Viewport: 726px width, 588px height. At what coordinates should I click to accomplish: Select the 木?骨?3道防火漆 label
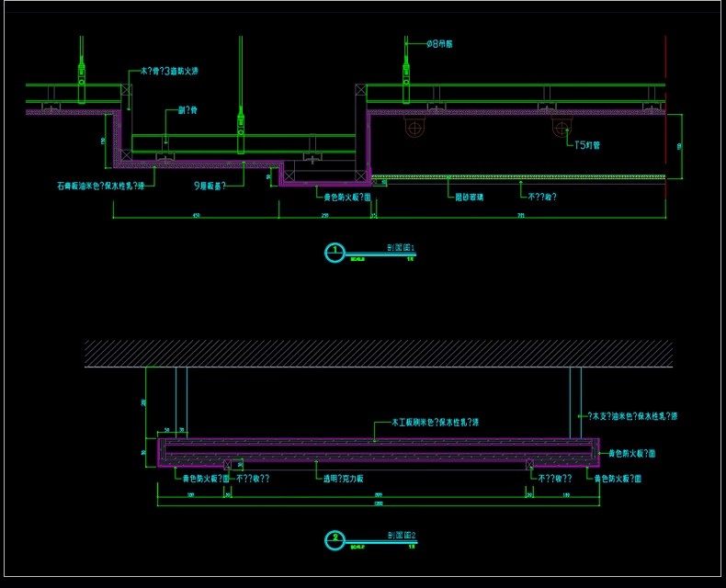point(169,70)
